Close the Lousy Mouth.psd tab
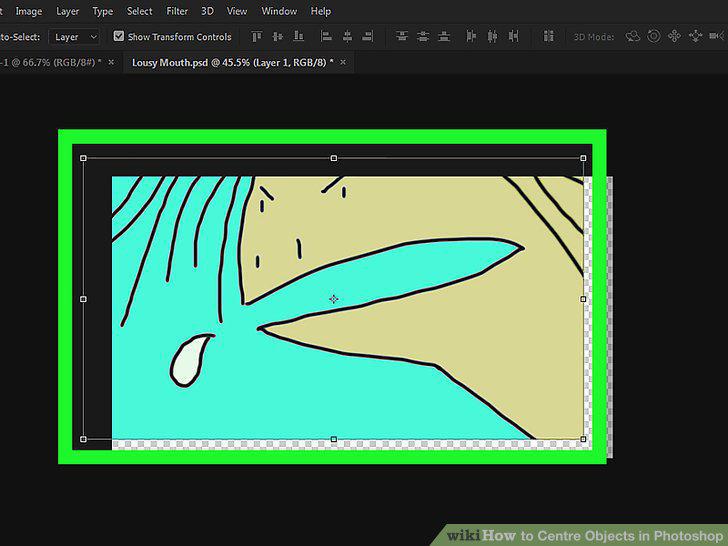The width and height of the screenshot is (728, 546). click(x=343, y=62)
